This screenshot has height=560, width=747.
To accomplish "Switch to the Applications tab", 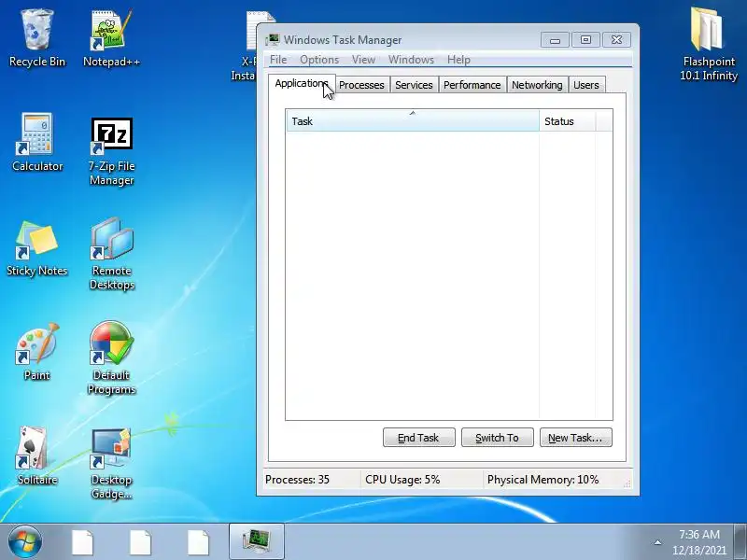I will click(x=302, y=83).
